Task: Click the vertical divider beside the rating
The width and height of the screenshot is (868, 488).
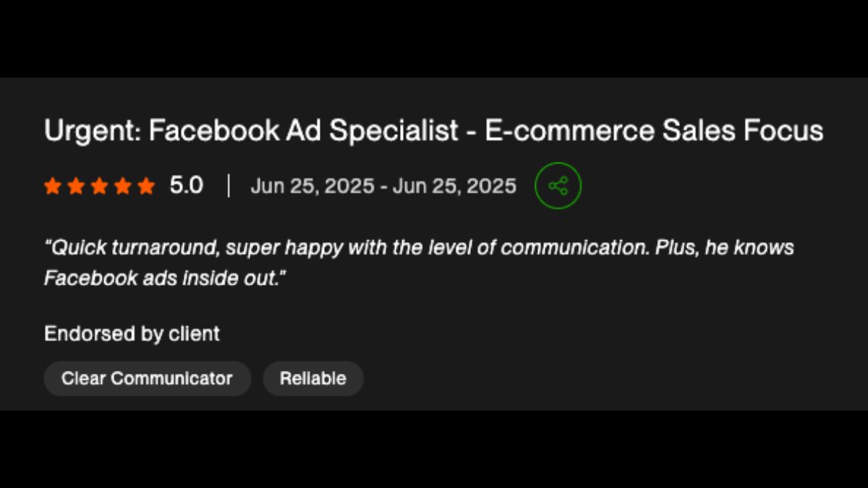Action: [228, 187]
